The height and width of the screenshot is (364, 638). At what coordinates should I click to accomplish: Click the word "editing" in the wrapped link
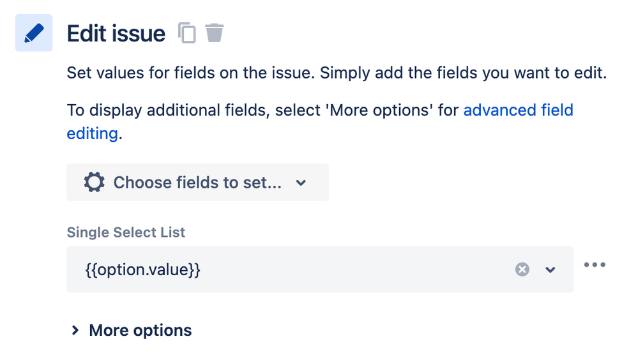point(92,134)
